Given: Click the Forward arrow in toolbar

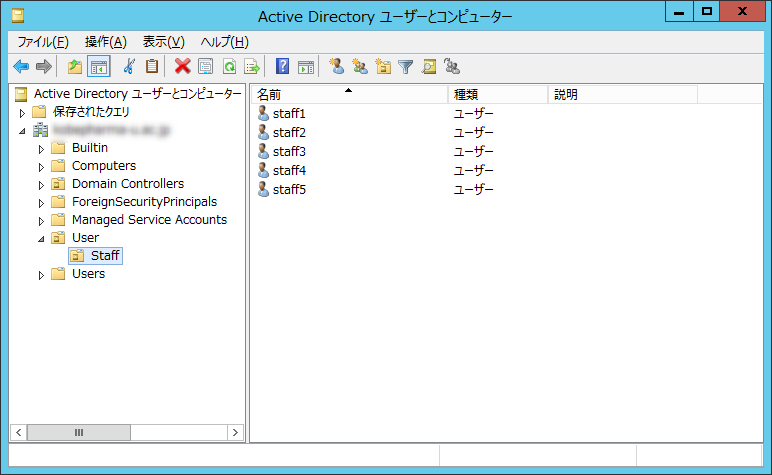Looking at the screenshot, I should click(x=43, y=66).
